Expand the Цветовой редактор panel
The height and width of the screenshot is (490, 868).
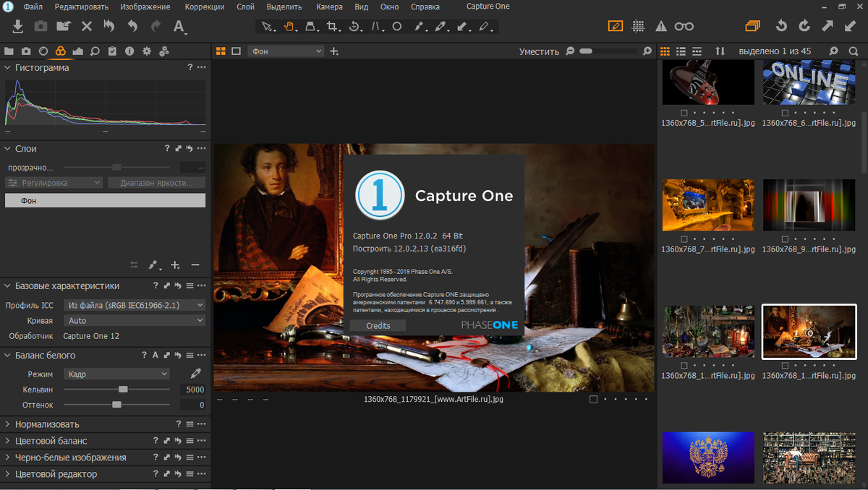8,474
